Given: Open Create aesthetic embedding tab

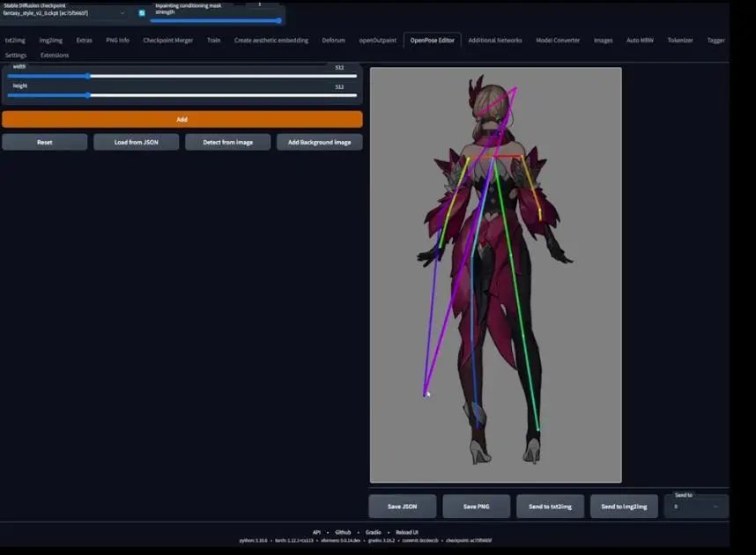Looking at the screenshot, I should [271, 41].
